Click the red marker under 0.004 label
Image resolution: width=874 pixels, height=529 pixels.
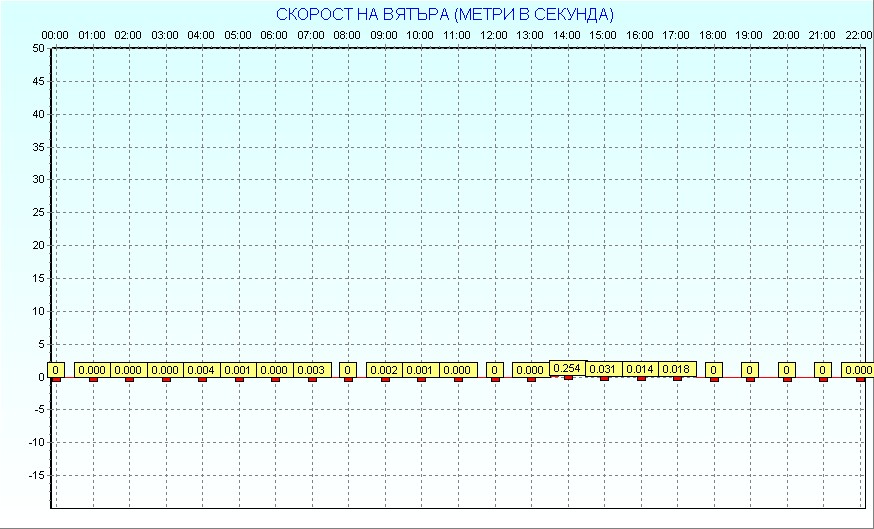coord(202,379)
